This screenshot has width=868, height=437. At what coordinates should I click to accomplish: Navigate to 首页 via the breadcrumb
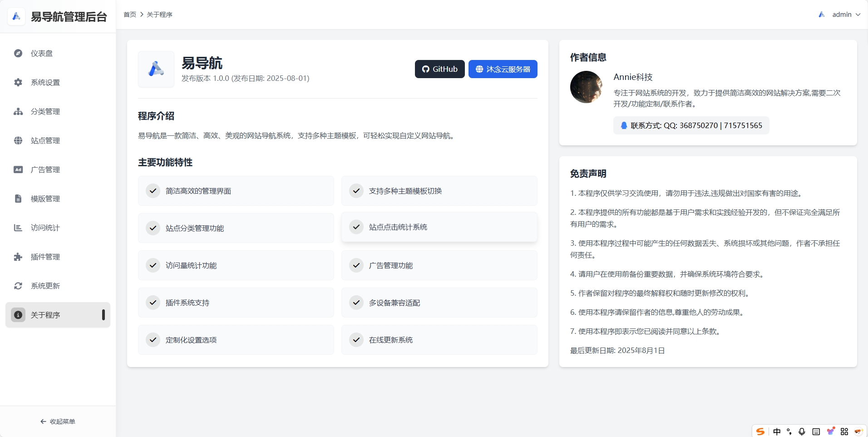pos(129,14)
